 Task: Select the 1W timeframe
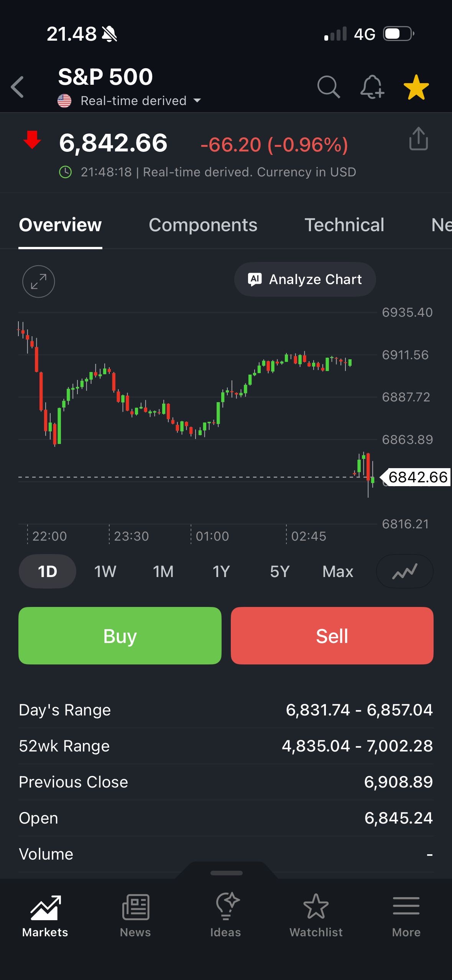pyautogui.click(x=105, y=571)
